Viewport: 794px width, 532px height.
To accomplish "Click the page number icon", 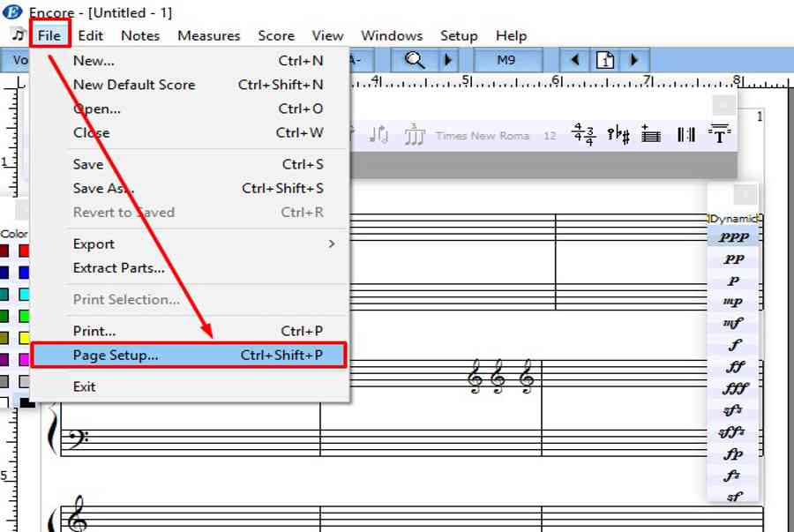I will pyautogui.click(x=605, y=60).
